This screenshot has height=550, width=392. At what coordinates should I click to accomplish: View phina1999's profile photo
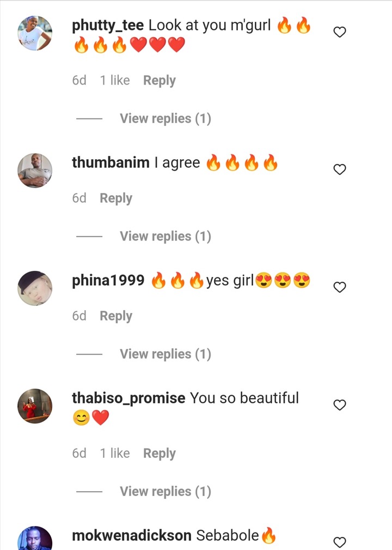tap(35, 288)
